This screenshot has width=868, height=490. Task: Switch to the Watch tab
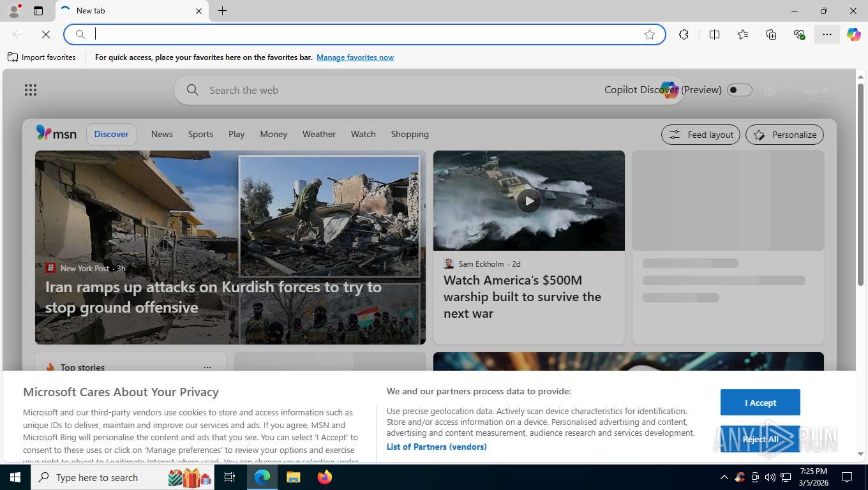(363, 134)
